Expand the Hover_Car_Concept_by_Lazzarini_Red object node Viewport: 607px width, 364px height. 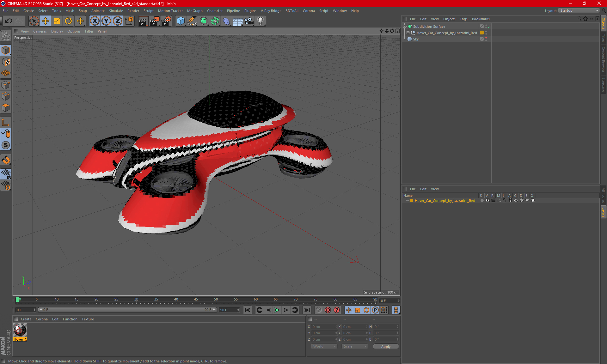[x=408, y=33]
